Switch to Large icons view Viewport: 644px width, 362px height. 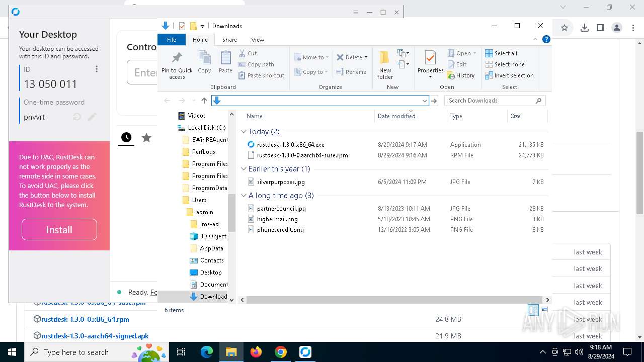click(x=544, y=310)
